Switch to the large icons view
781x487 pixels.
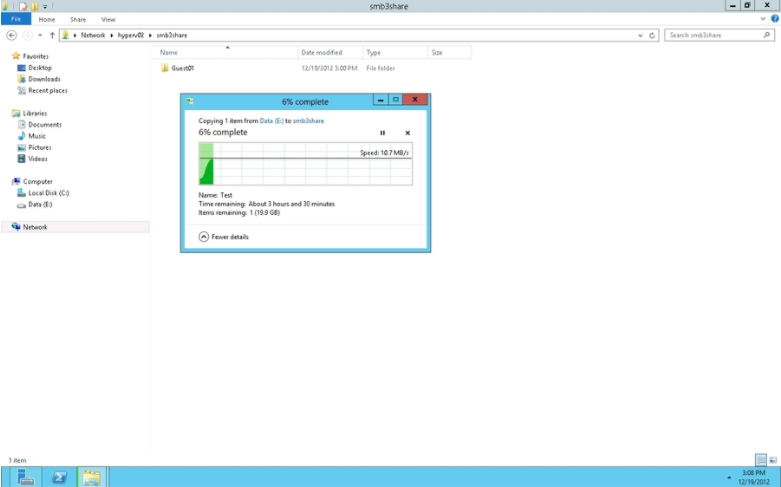[773, 460]
